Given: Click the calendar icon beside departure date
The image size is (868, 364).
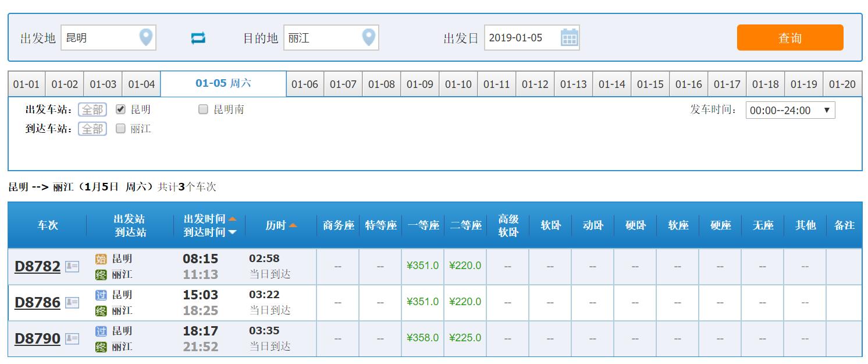Looking at the screenshot, I should [569, 38].
